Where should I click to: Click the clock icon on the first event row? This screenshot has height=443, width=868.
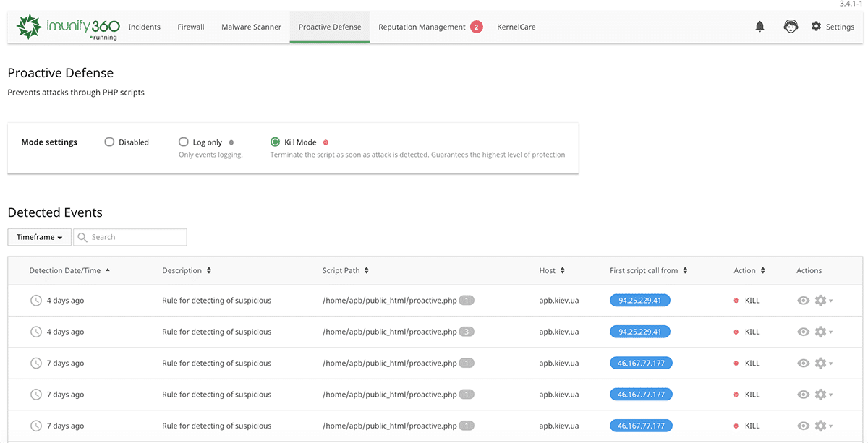pos(35,300)
